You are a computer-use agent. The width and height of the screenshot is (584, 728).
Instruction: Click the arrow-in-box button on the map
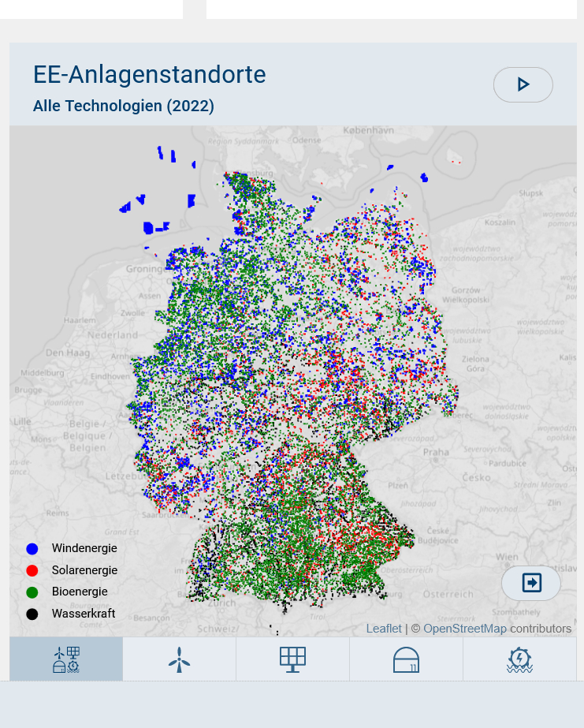531,583
